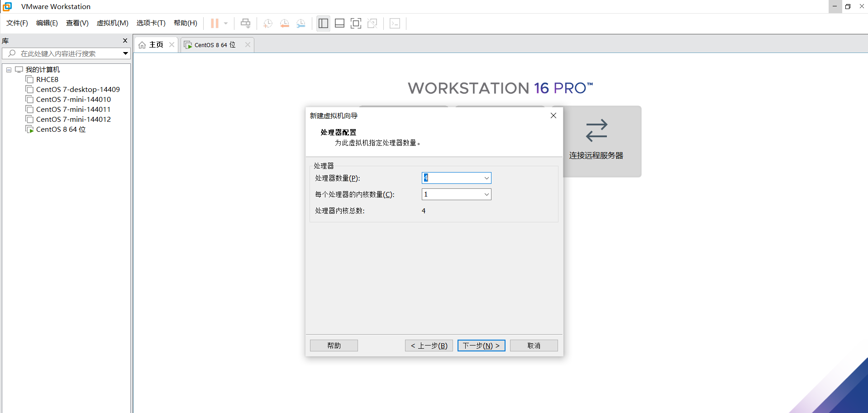This screenshot has height=413, width=868.
Task: Enter full screen mode
Action: pyautogui.click(x=356, y=23)
